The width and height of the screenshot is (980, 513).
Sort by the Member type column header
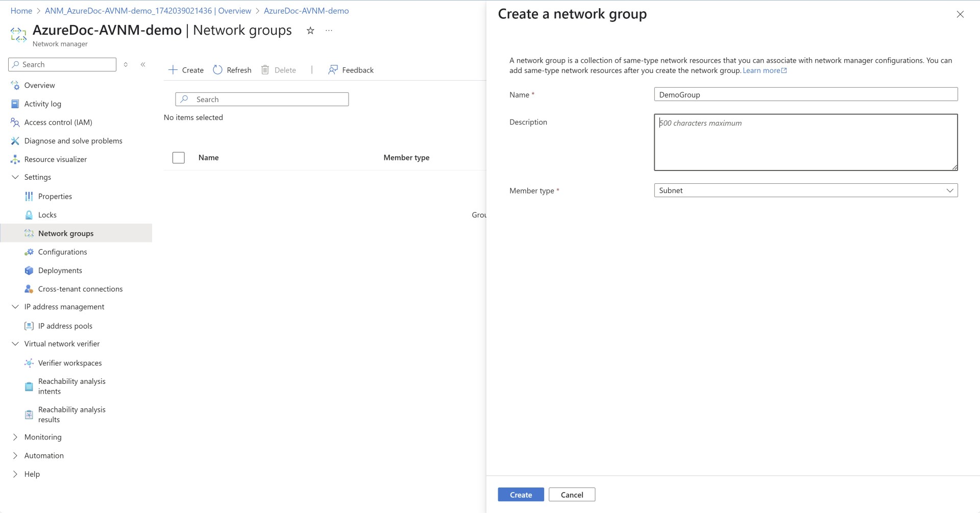(x=406, y=158)
